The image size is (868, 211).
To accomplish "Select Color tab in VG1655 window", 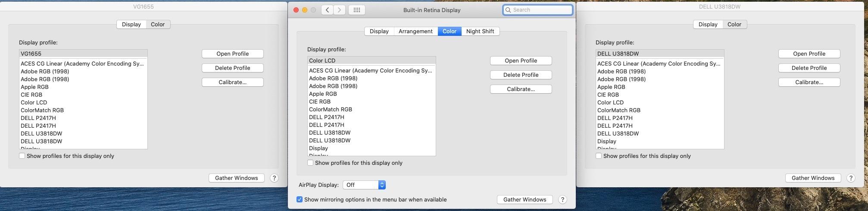I will pos(158,24).
